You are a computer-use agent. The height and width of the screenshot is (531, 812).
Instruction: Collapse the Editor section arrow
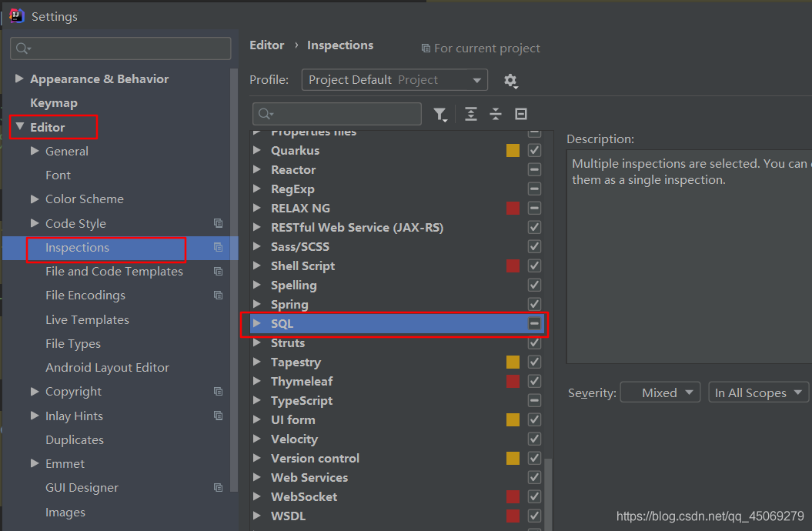[20, 126]
